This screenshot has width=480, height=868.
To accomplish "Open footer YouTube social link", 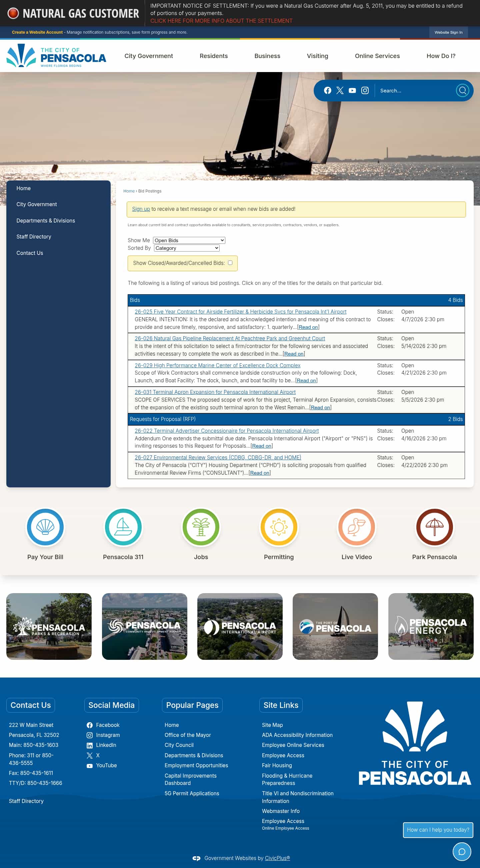I will pyautogui.click(x=102, y=765).
